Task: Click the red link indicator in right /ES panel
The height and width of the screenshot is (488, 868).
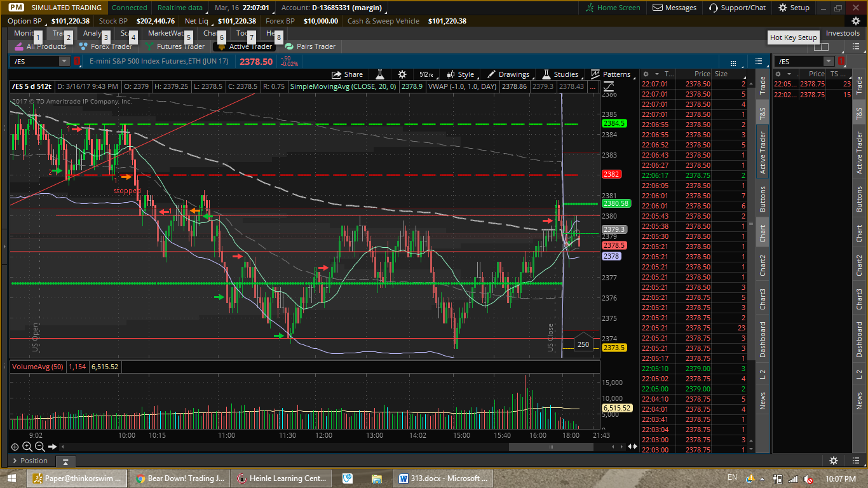Action: point(842,62)
